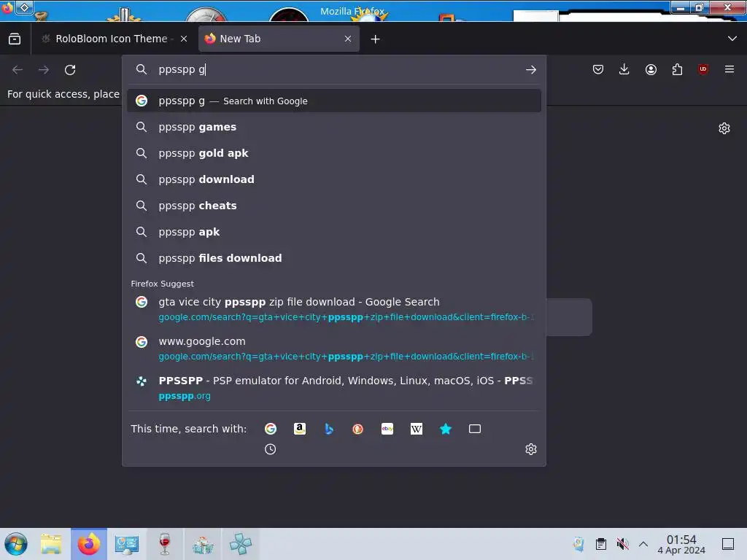
Task: Open the Windows-style start menu
Action: click(x=16, y=544)
